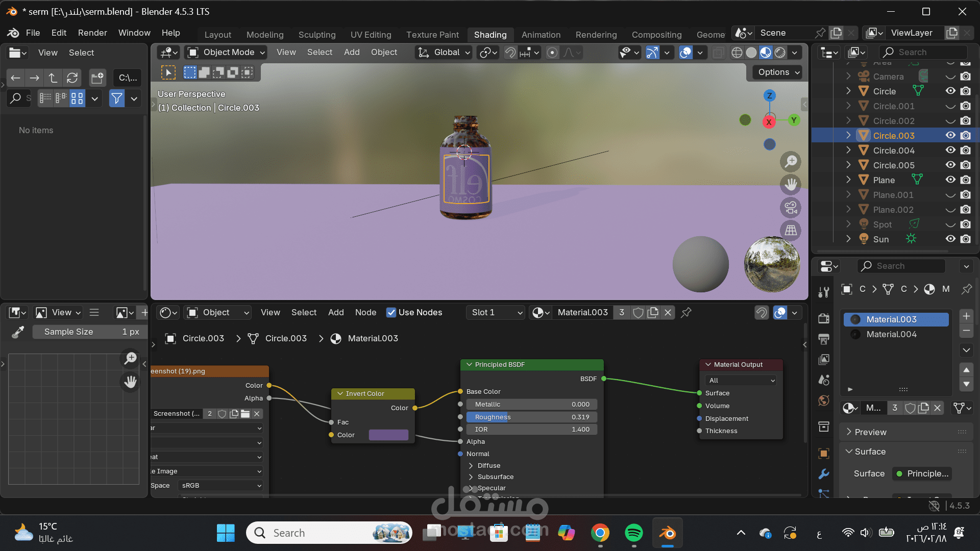Viewport: 980px width, 551px height.
Task: Open the Modifiers wrench tab in Properties
Action: point(823,474)
